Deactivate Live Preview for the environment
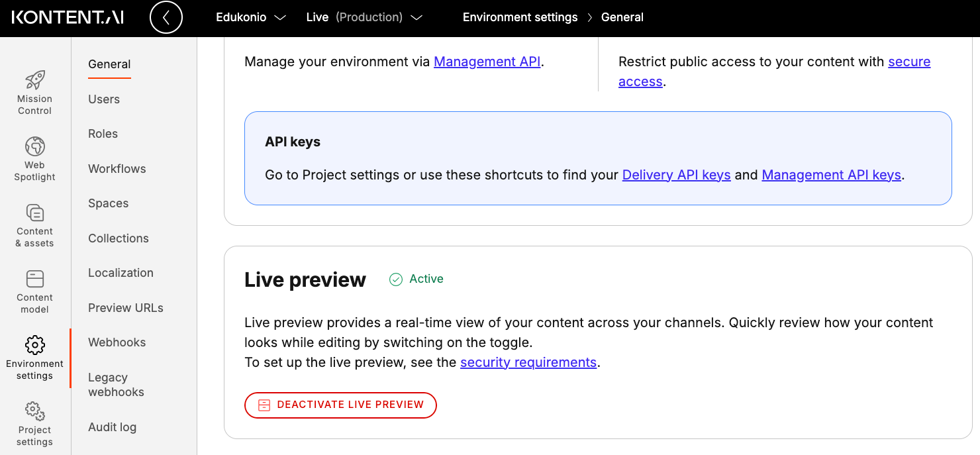The height and width of the screenshot is (455, 980). coord(340,405)
